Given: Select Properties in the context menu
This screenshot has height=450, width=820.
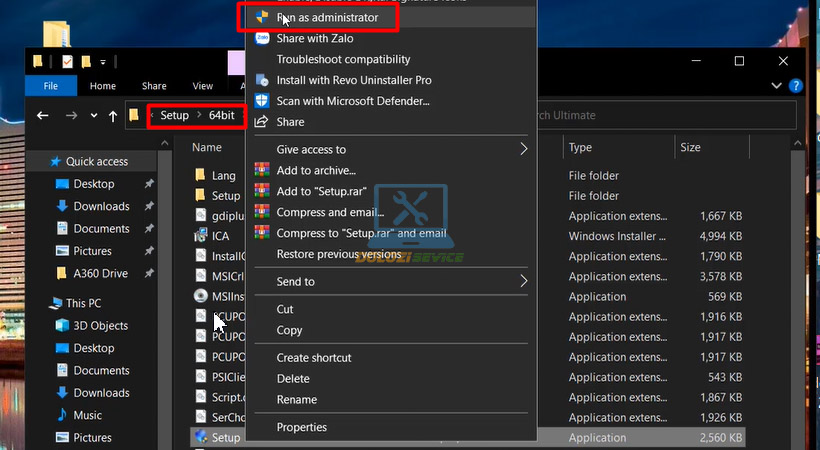Looking at the screenshot, I should tap(301, 427).
